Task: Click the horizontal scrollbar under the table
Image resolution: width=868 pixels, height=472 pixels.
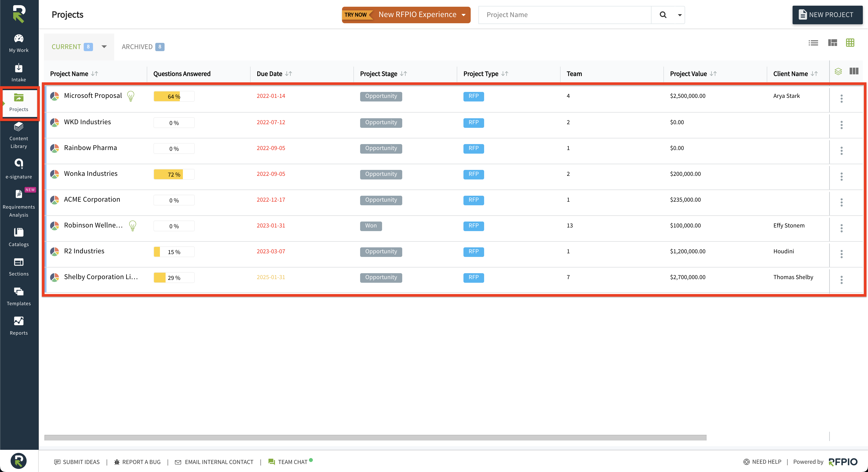Action: (375, 437)
